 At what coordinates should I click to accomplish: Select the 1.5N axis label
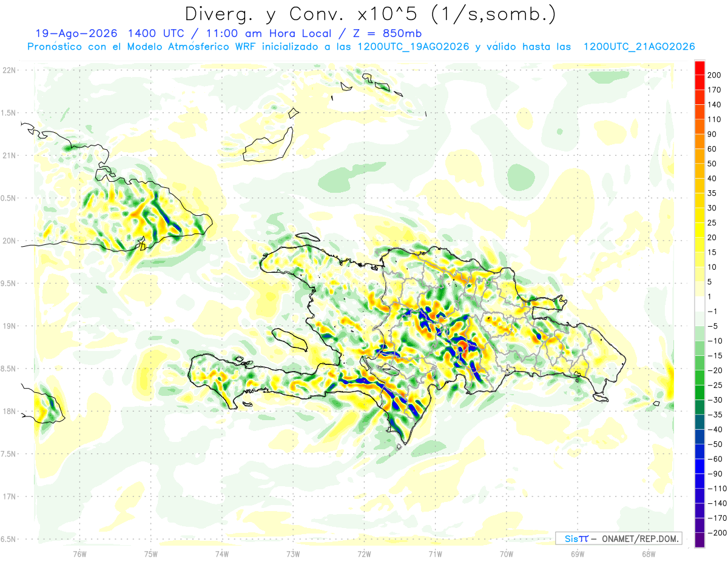8,113
